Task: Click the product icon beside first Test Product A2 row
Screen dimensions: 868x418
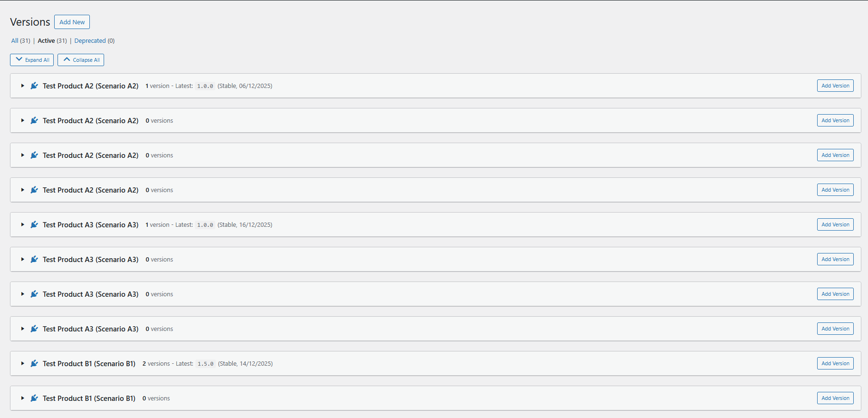Action: pos(34,86)
